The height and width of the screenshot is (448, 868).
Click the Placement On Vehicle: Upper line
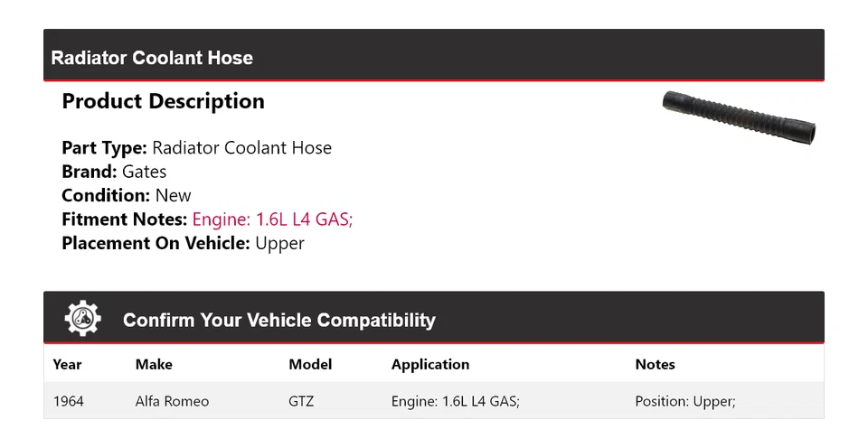pos(183,243)
